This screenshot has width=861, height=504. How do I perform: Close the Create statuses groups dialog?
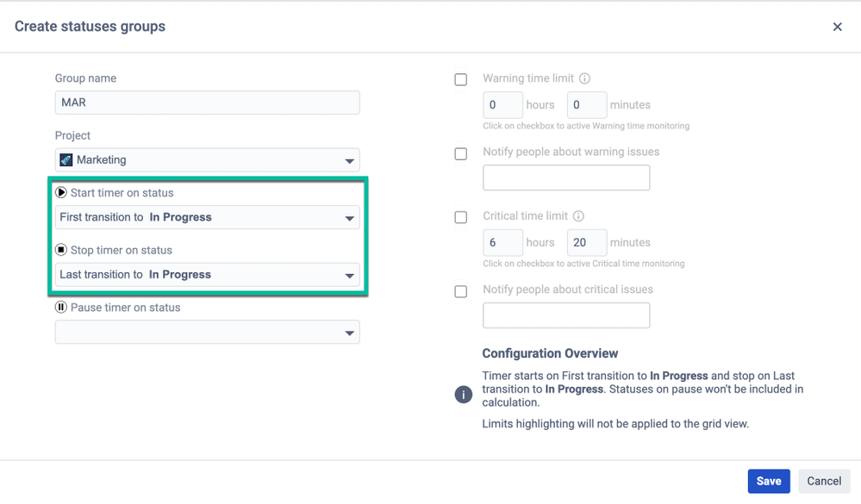pos(837,27)
